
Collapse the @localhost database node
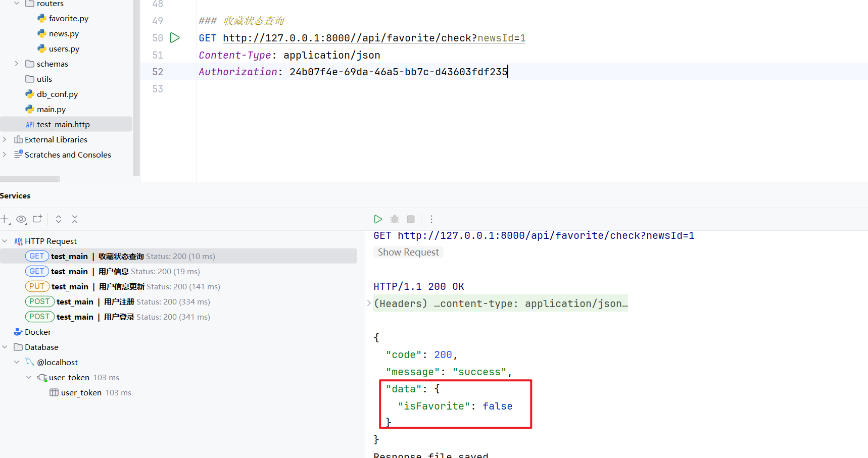point(17,362)
